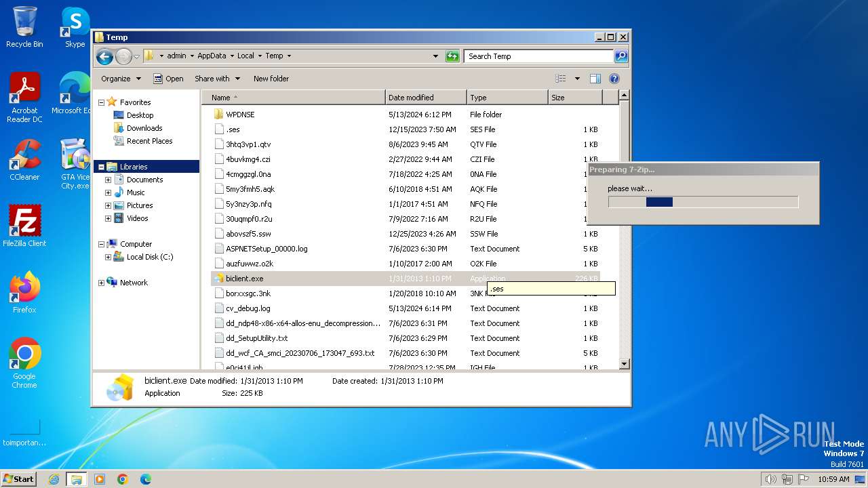Open the Organize dropdown menu
The image size is (868, 488).
121,79
